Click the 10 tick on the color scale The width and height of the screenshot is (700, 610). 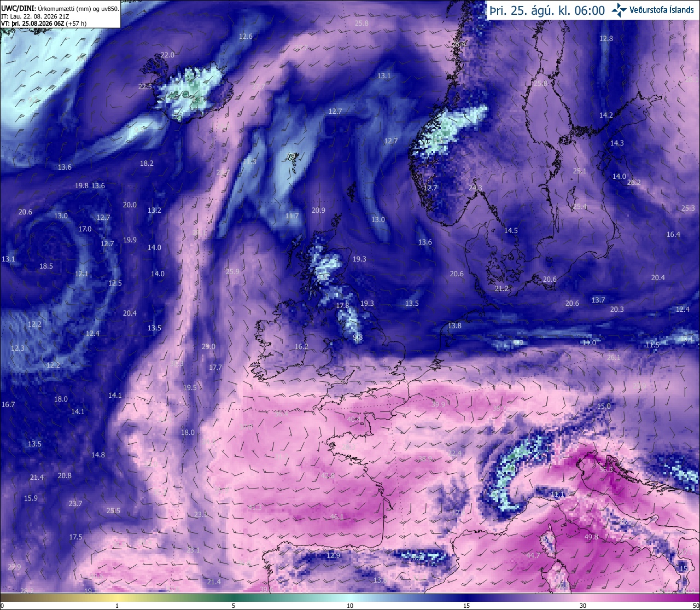pyautogui.click(x=350, y=606)
